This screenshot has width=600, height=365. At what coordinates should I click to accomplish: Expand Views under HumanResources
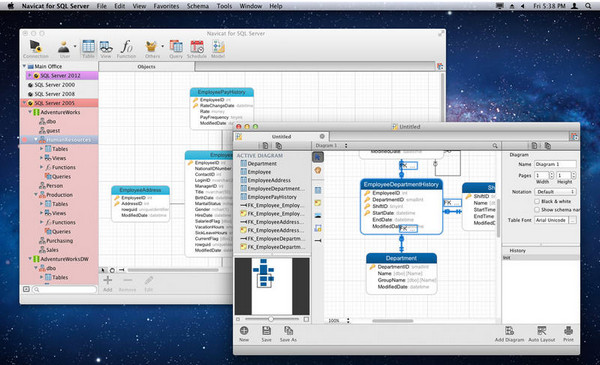41,158
